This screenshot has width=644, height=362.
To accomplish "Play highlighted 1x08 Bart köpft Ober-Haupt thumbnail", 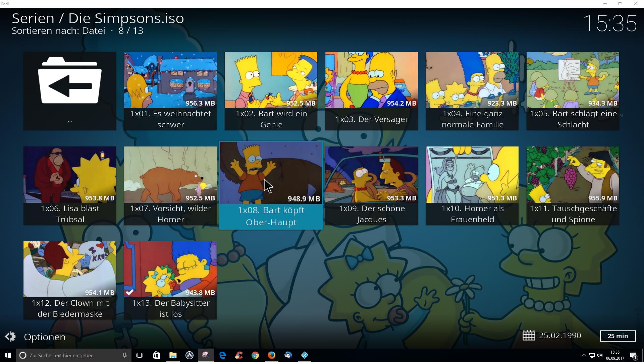I will (271, 173).
